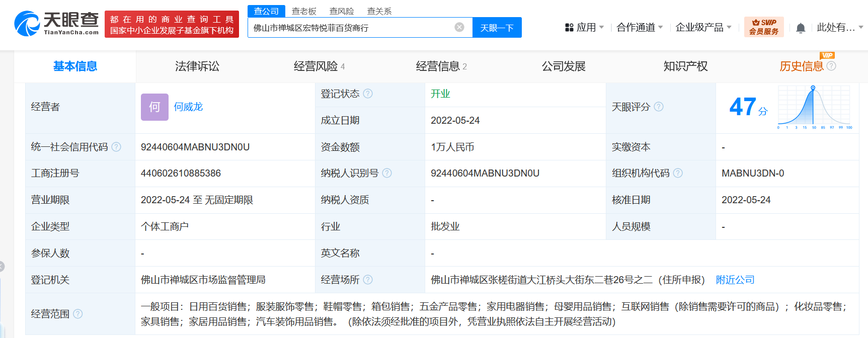Select the 查老板 search mode
868x338 pixels.
304,11
